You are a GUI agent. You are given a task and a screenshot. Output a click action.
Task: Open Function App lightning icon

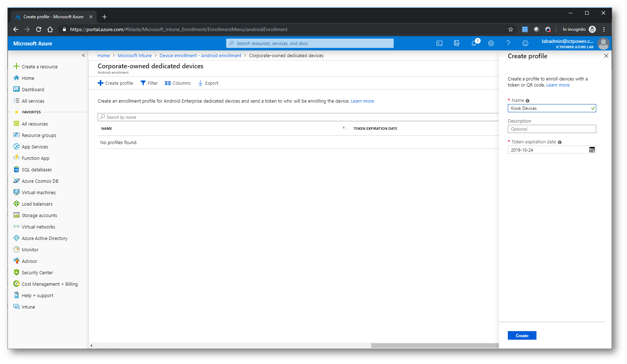[x=16, y=158]
